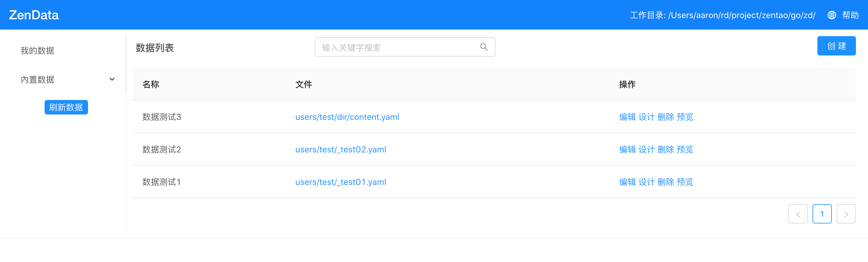Open the 我的数据 menu item
The height and width of the screenshot is (262, 868).
(37, 51)
